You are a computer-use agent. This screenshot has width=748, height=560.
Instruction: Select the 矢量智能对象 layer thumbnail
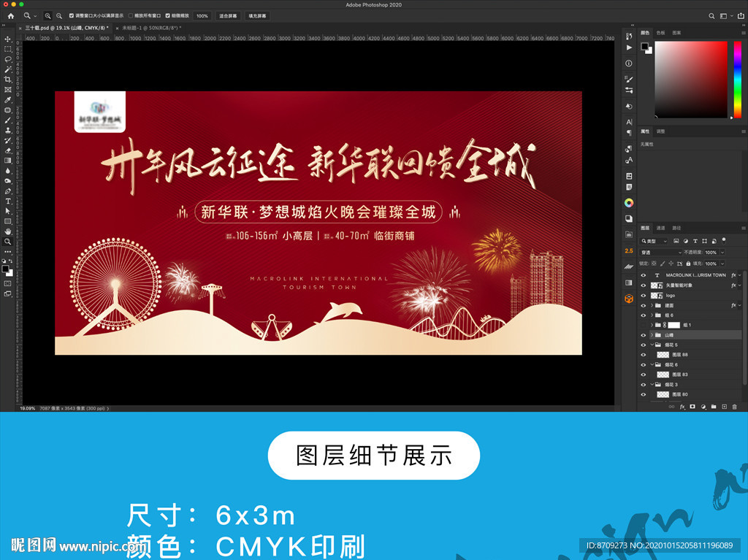(x=657, y=285)
